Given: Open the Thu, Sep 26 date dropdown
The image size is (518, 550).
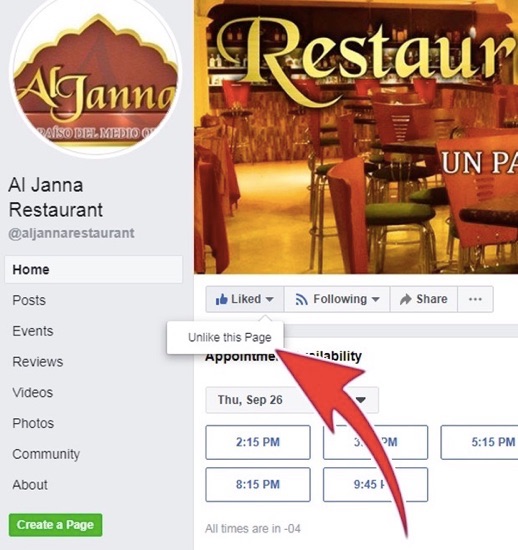Looking at the screenshot, I should (292, 400).
